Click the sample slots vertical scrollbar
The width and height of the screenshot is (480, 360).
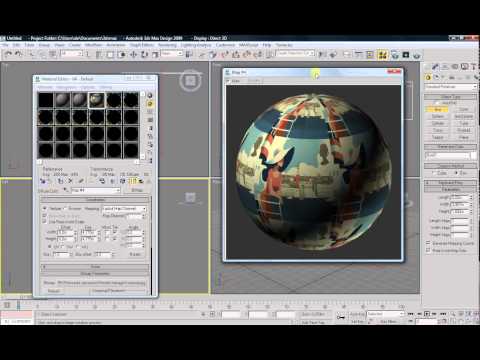(x=143, y=125)
